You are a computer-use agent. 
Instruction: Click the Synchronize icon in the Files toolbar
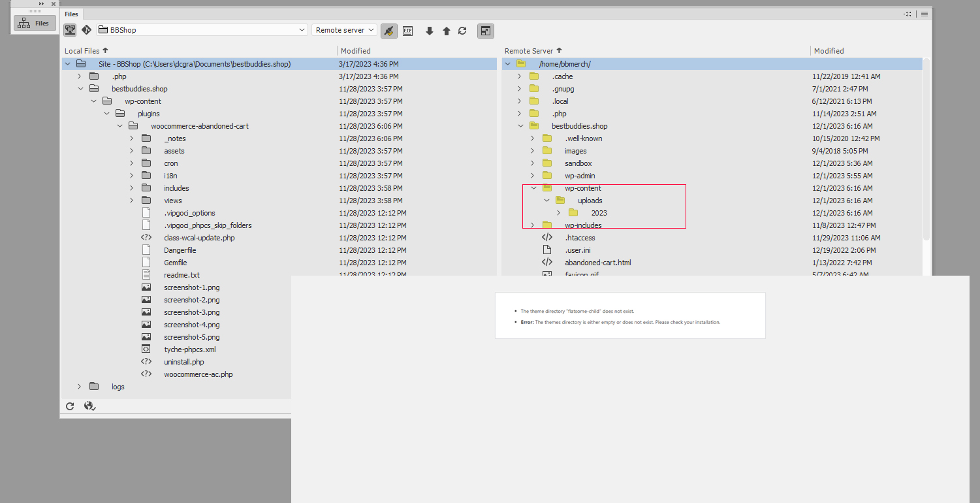462,31
